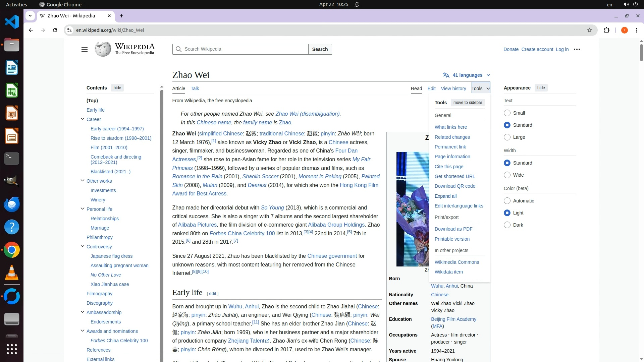
Task: Click the personal tools ellipsis icon
Action: (577, 49)
